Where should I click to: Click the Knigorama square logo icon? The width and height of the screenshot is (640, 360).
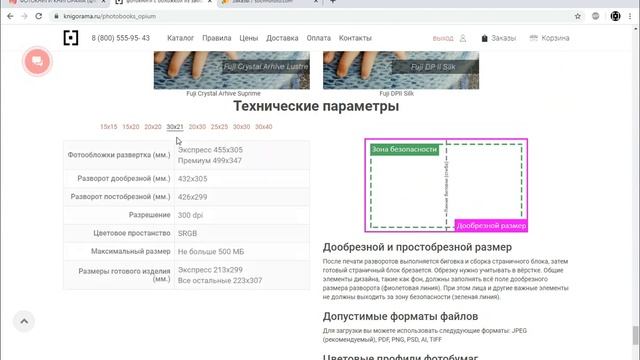71,38
